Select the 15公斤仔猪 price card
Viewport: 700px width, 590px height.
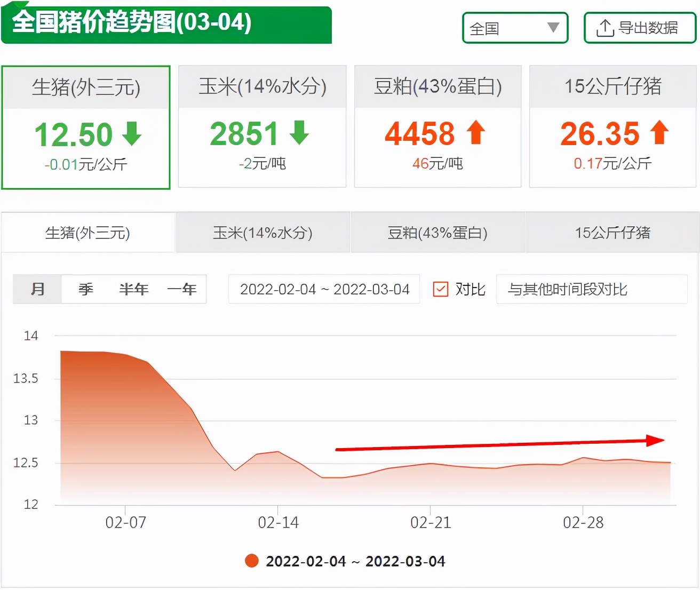(612, 126)
